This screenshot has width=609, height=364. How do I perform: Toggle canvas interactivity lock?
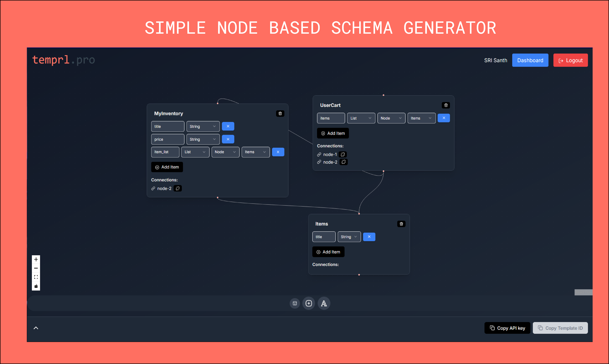(x=36, y=286)
